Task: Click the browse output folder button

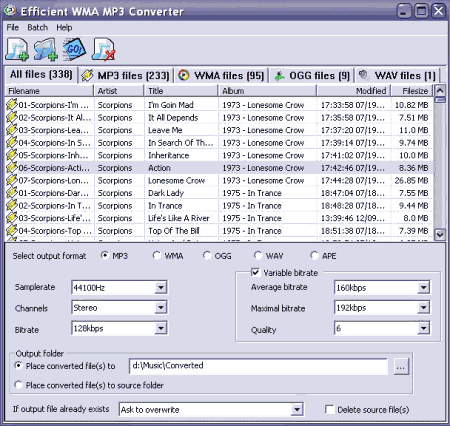Action: [x=401, y=366]
